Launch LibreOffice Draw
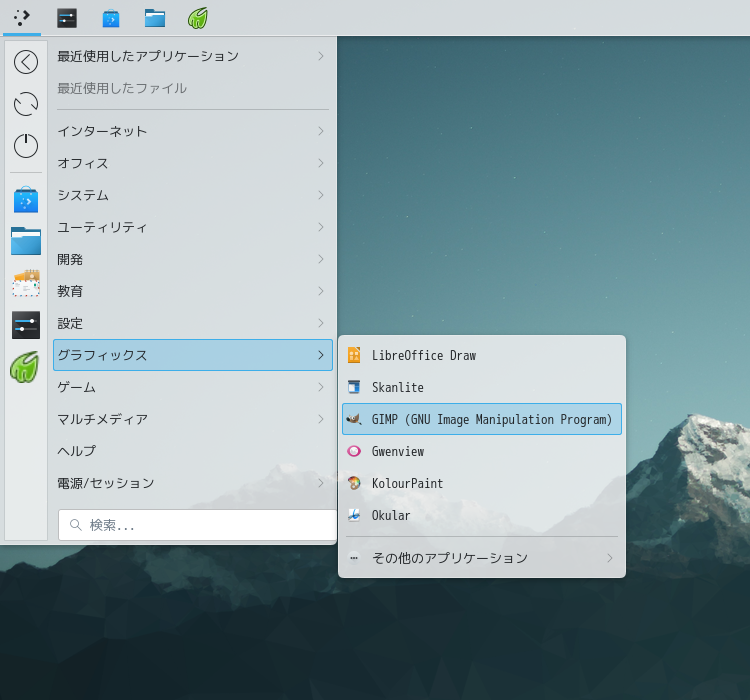This screenshot has height=700, width=750. (482, 355)
